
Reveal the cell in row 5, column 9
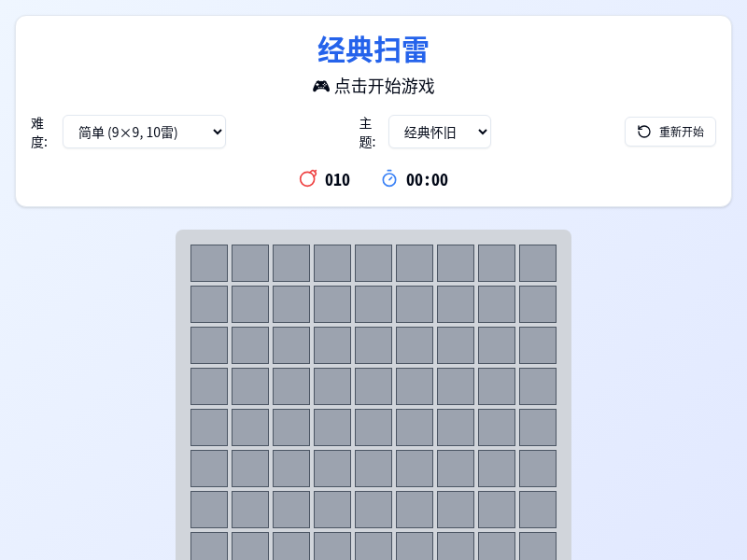tap(538, 427)
